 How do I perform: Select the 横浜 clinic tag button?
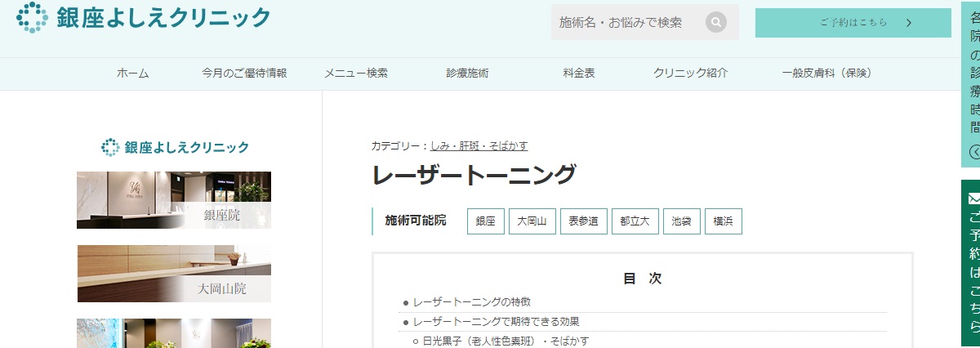[x=723, y=221]
